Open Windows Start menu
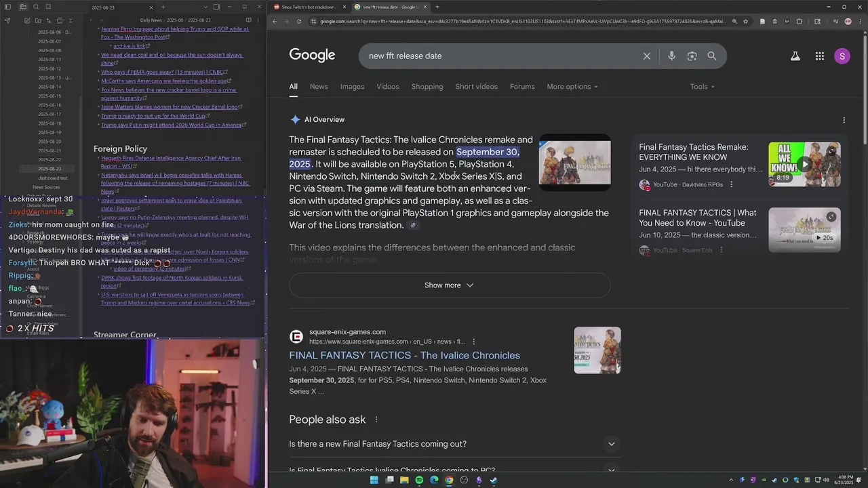This screenshot has width=868, height=488. [x=374, y=480]
